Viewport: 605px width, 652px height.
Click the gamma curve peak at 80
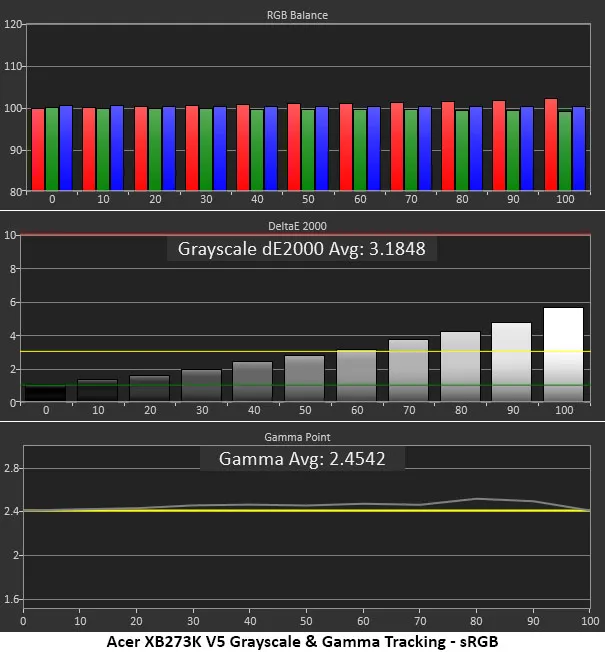coord(478,498)
